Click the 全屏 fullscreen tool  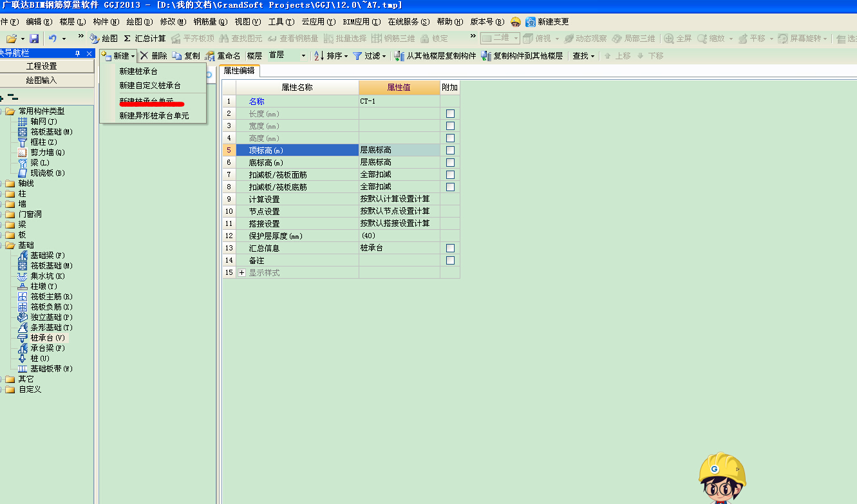tap(677, 39)
